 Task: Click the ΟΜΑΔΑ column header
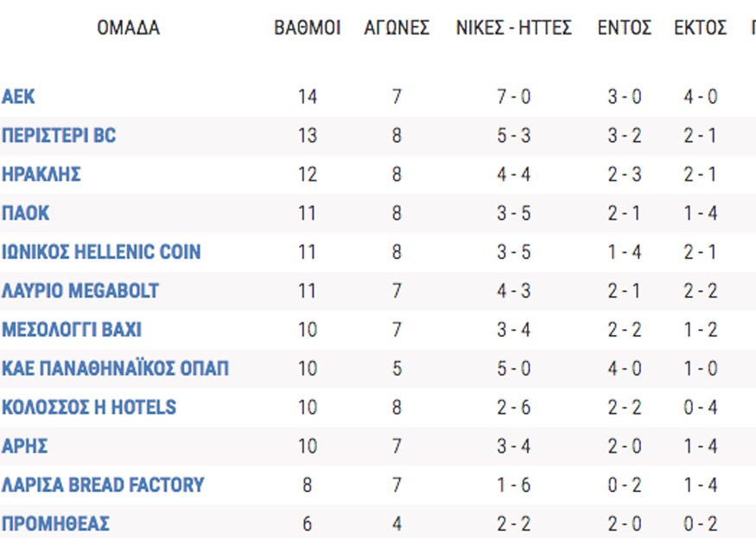click(x=128, y=28)
